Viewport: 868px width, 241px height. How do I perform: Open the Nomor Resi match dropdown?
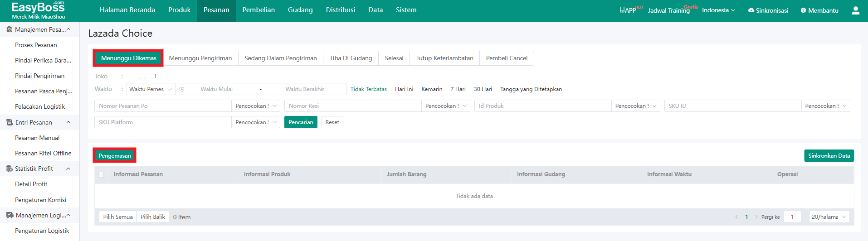tap(446, 106)
